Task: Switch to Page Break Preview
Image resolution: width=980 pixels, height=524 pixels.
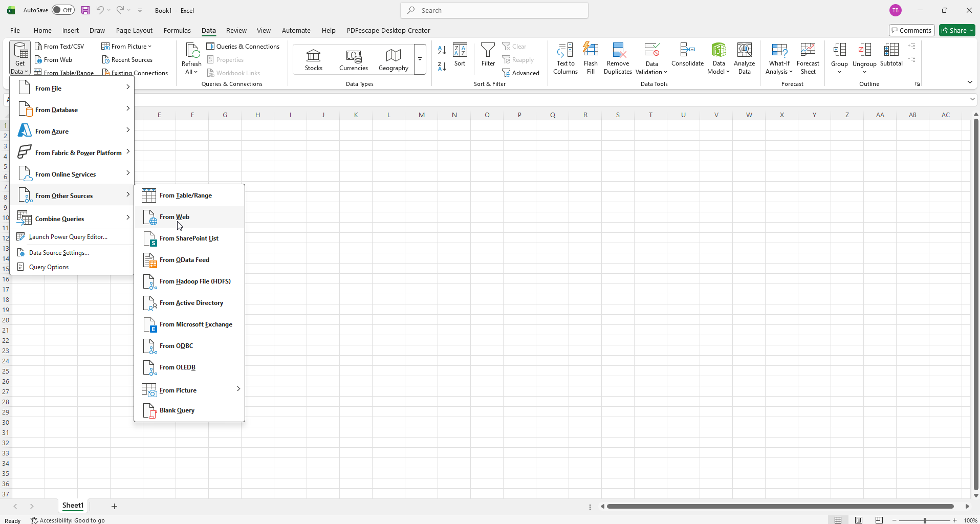Action: pyautogui.click(x=879, y=520)
